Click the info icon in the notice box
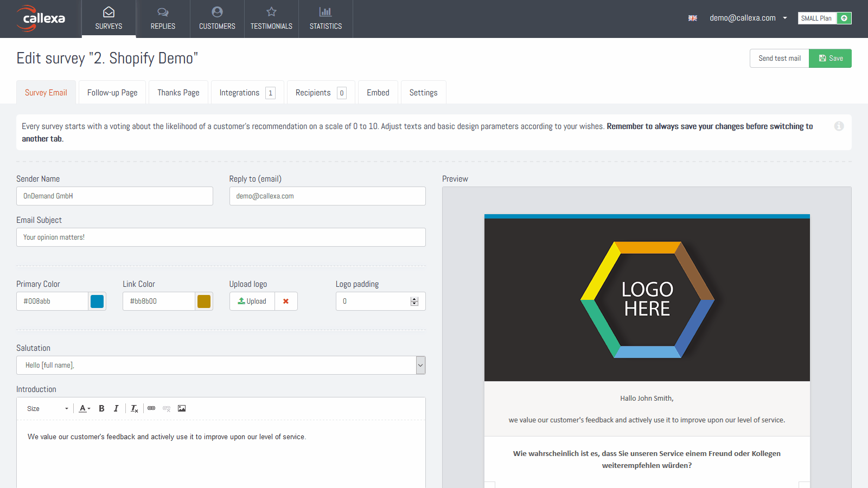868x488 pixels. tap(839, 126)
